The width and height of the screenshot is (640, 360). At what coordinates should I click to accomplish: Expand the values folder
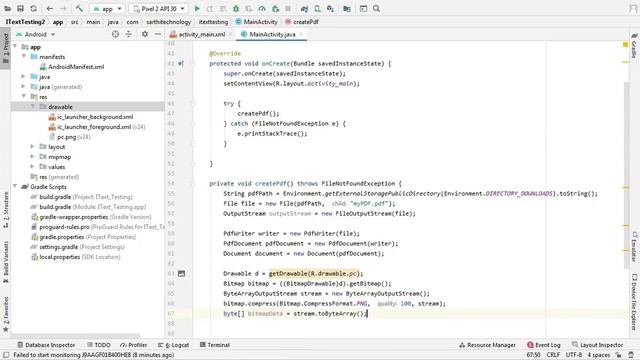click(x=33, y=167)
